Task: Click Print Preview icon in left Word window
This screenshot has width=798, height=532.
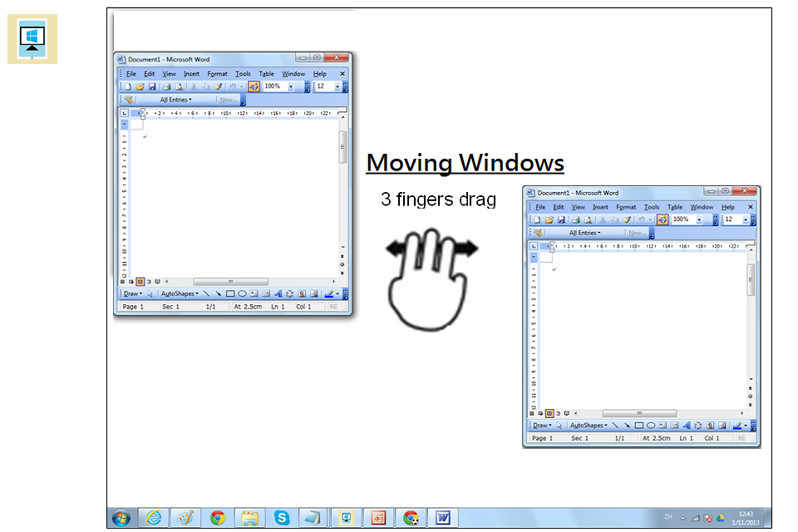Action: 179,87
